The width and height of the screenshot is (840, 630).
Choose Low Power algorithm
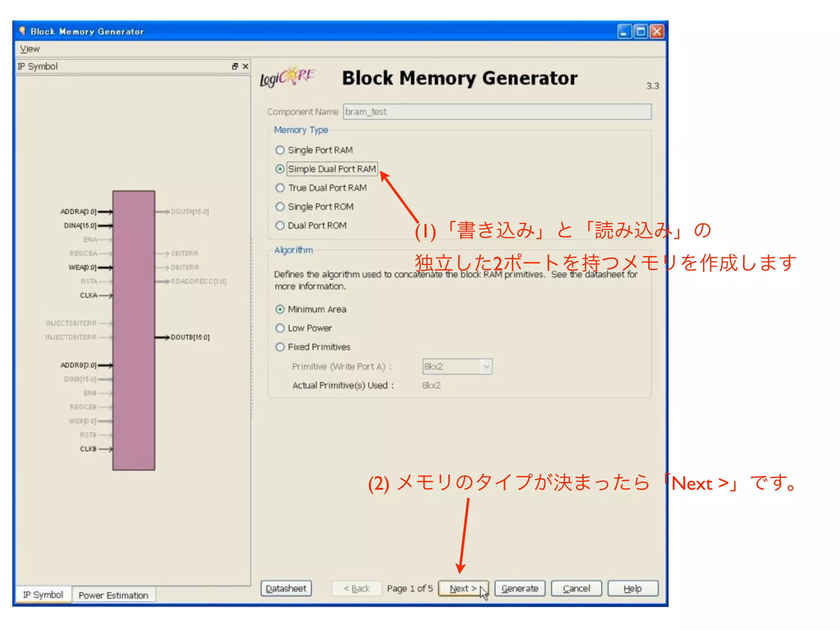pyautogui.click(x=280, y=328)
